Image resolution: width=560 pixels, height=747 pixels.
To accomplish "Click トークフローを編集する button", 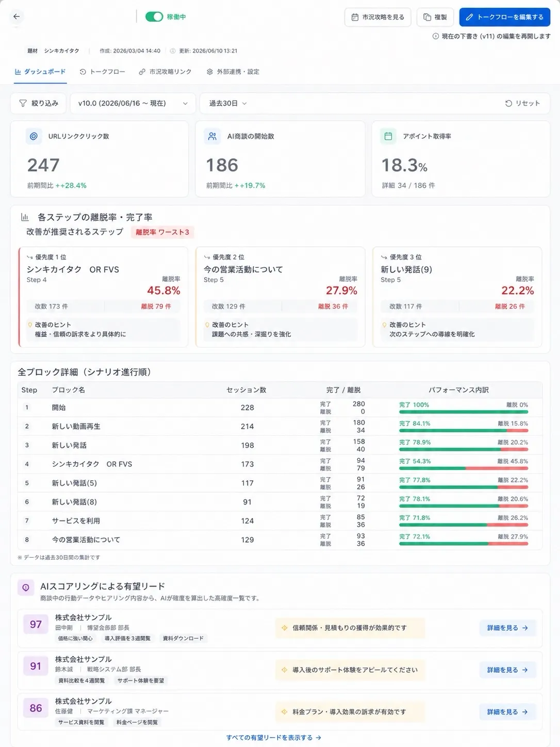I will tap(504, 17).
